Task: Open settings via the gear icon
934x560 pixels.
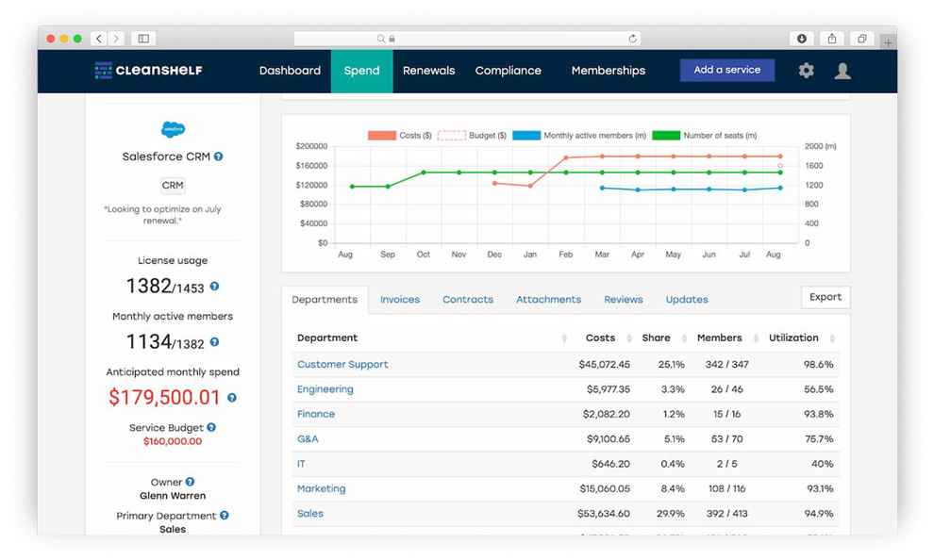Action: tap(806, 71)
